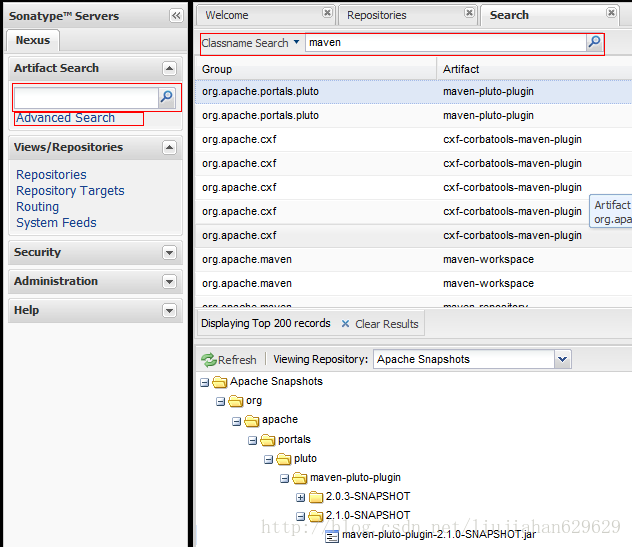Click the search magnifier beside the maven field
Screen dimensions: 632x547
tap(594, 42)
